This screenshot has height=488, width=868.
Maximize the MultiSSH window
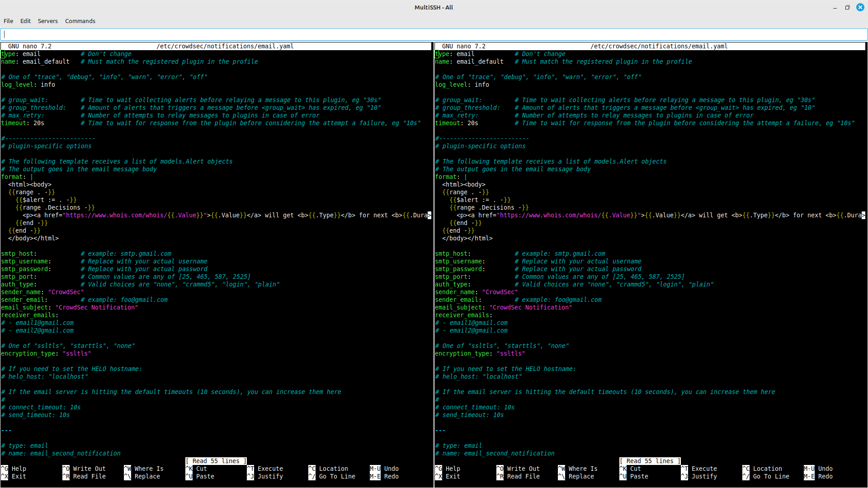coord(847,7)
